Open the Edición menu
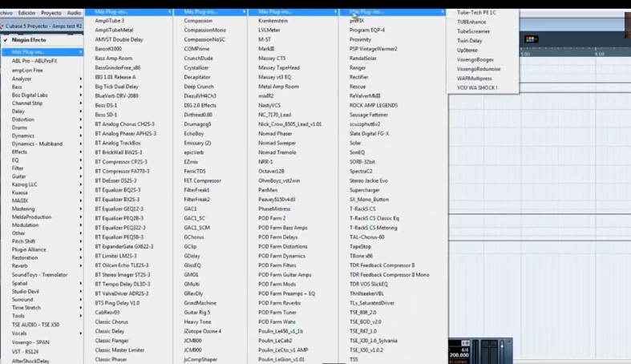 point(26,13)
